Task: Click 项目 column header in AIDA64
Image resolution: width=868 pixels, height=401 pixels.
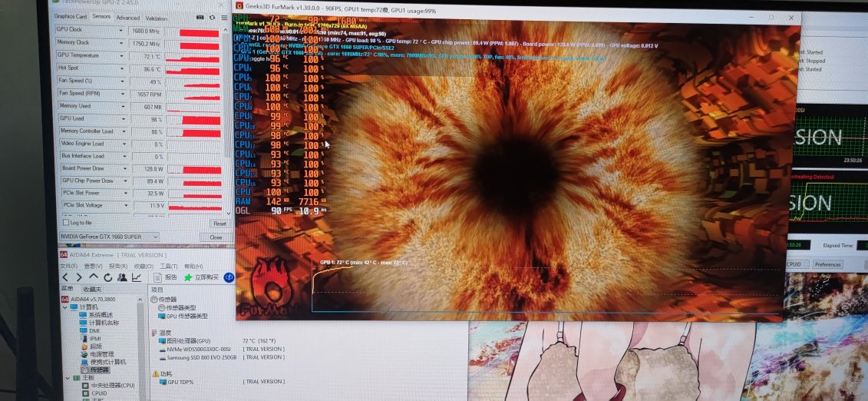Action: point(158,290)
